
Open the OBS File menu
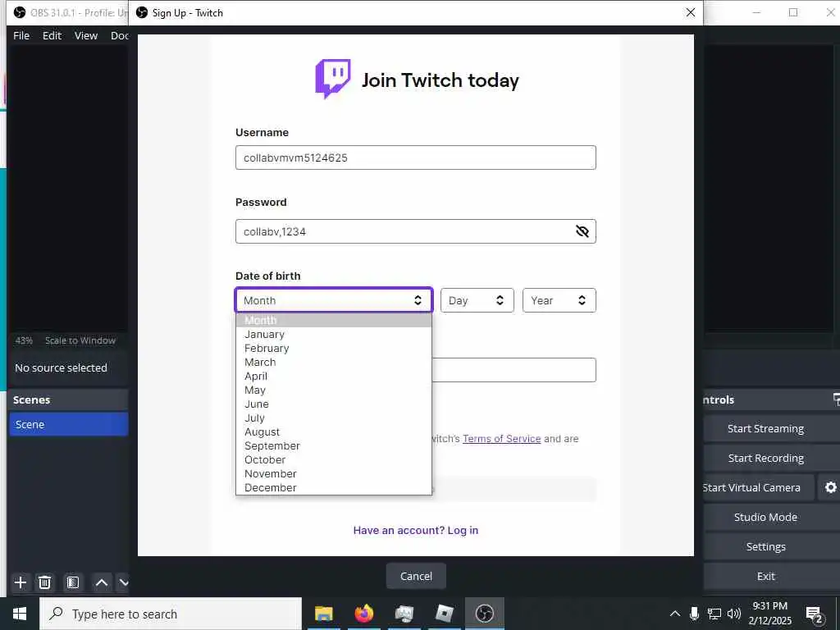pos(21,35)
